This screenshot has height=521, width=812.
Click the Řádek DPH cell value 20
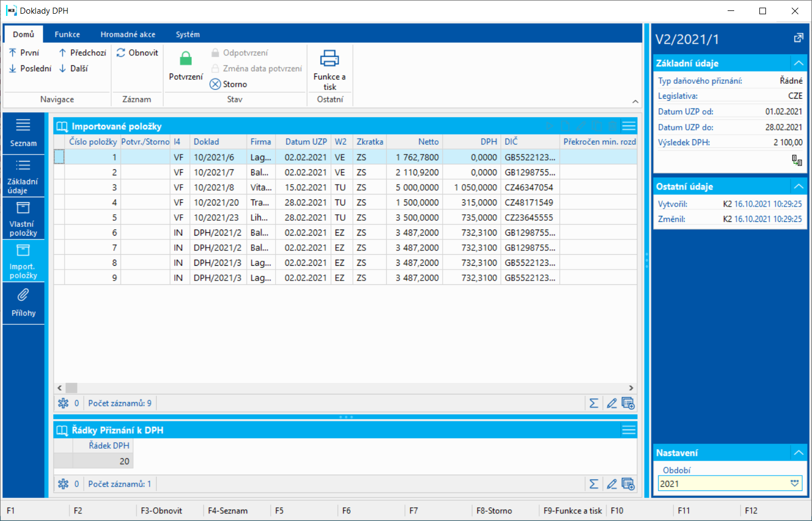point(102,461)
